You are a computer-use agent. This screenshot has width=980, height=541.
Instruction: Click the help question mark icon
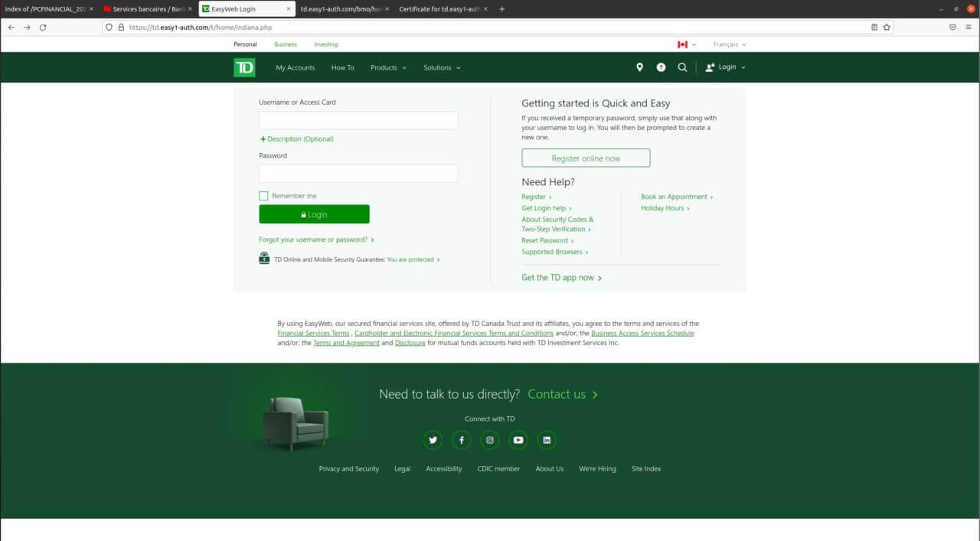(x=661, y=67)
